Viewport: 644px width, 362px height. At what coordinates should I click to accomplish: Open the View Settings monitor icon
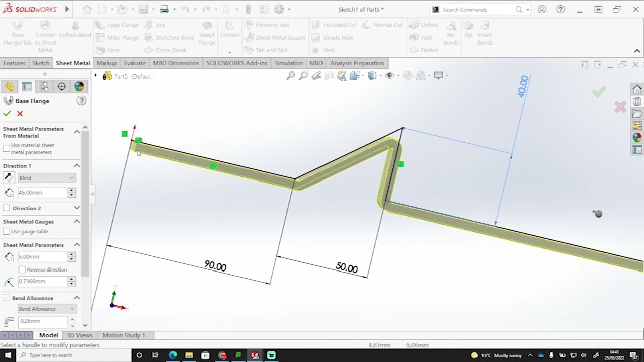[438, 76]
